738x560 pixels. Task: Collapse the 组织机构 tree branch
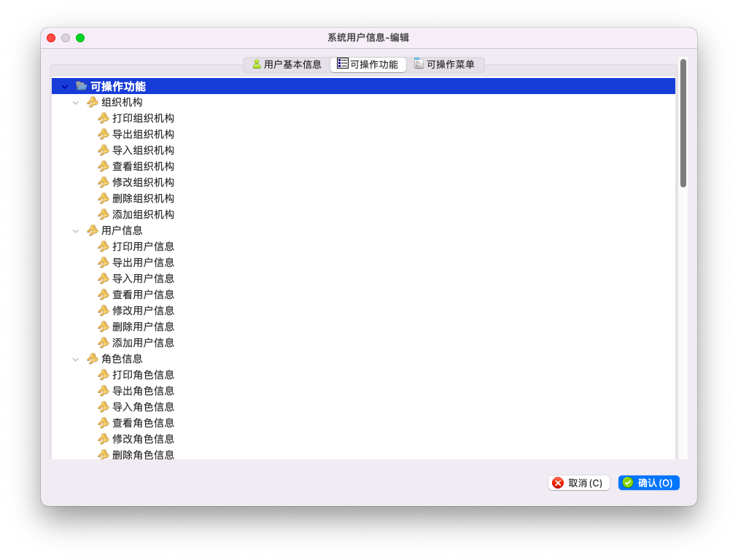point(75,103)
